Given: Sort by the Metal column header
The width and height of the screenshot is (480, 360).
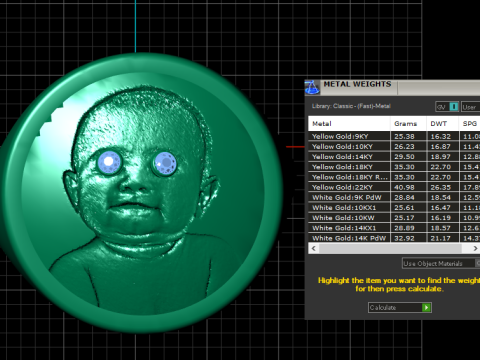Looking at the screenshot, I should pyautogui.click(x=349, y=124).
